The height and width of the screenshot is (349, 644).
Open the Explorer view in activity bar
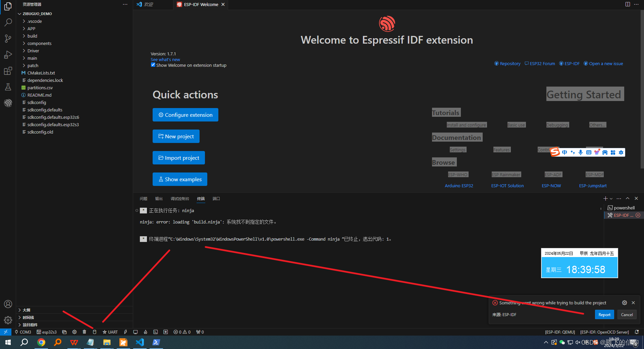pos(8,6)
